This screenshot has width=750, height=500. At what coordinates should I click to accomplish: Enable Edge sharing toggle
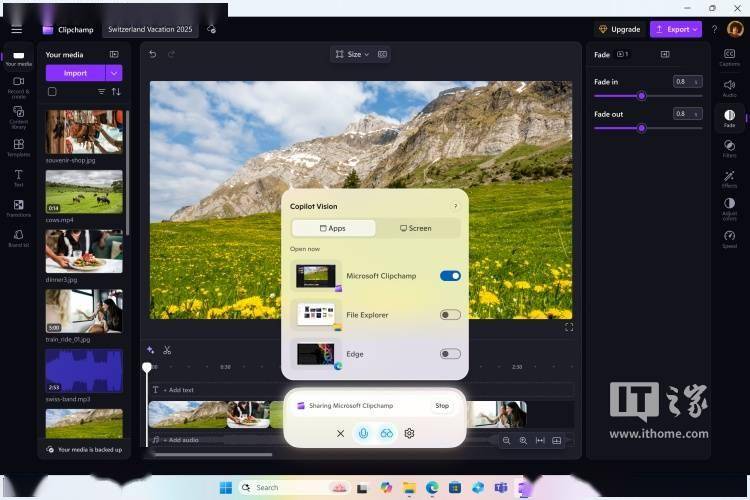450,354
